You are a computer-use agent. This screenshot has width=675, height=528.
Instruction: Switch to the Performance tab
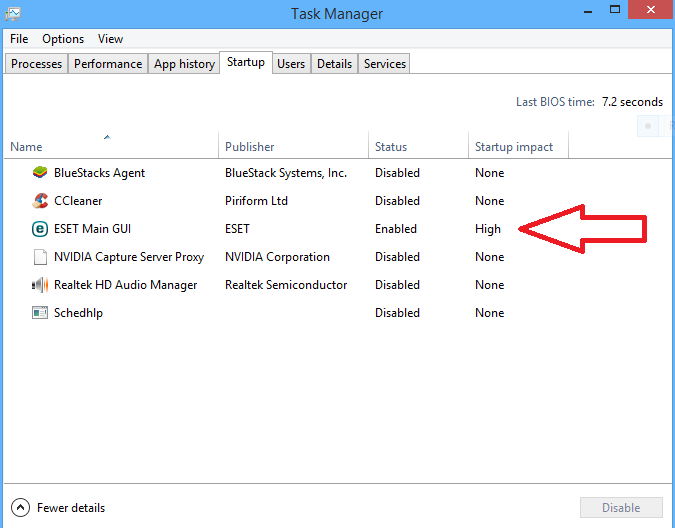point(108,64)
